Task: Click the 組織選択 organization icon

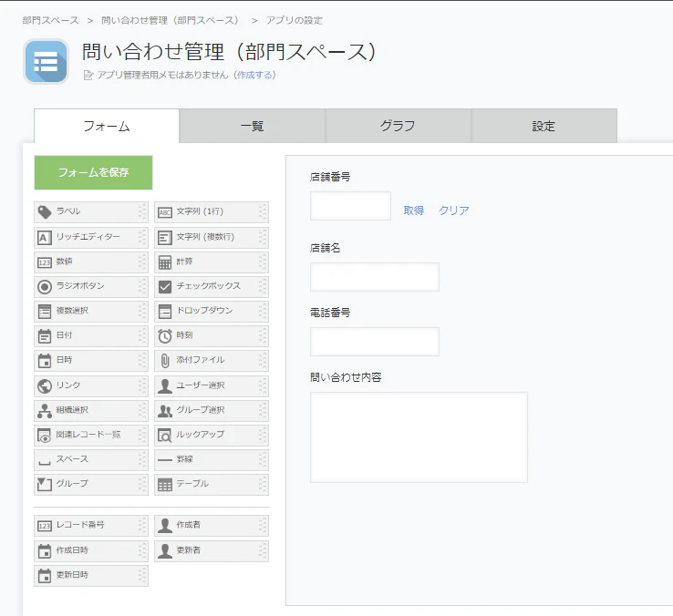Action: pyautogui.click(x=45, y=411)
